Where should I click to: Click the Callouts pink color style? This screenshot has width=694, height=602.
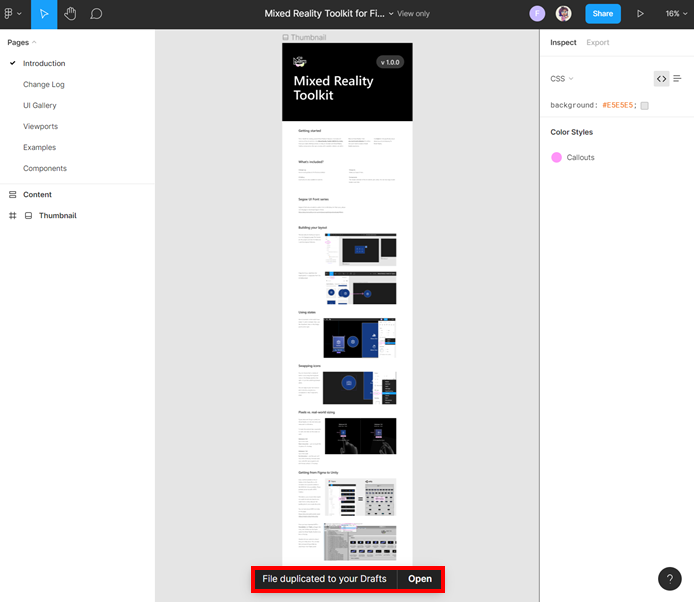click(x=573, y=158)
